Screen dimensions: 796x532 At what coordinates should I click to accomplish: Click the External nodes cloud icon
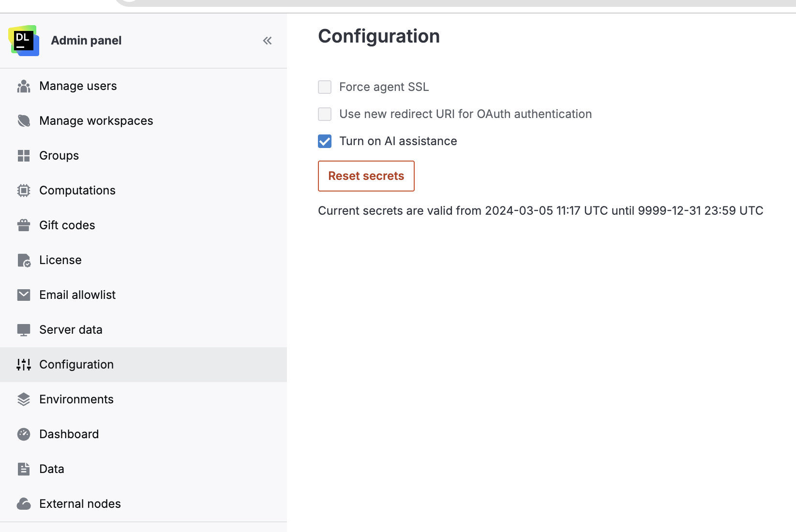23,503
